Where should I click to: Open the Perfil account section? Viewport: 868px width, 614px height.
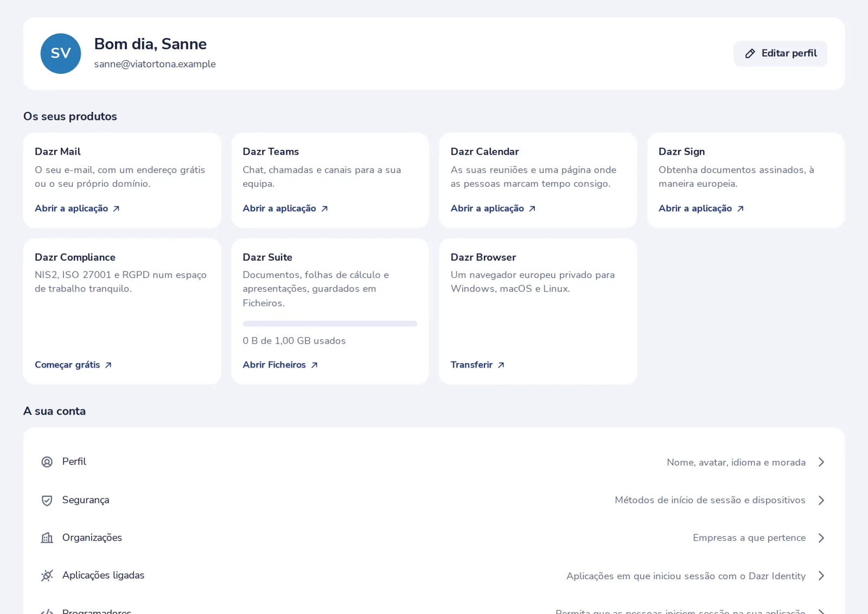click(434, 462)
